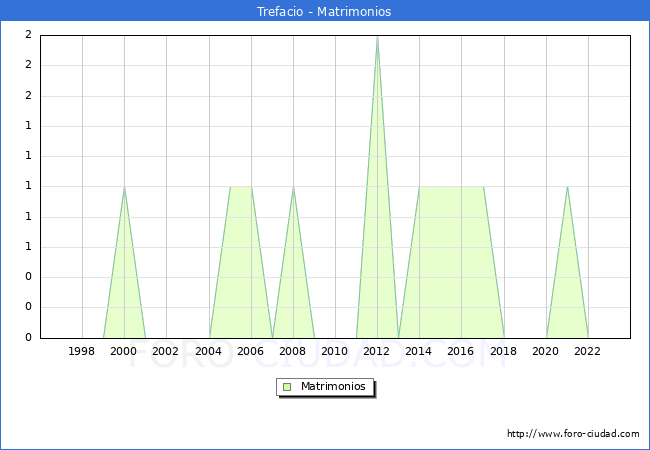Click the 2021 peak data point

point(567,187)
